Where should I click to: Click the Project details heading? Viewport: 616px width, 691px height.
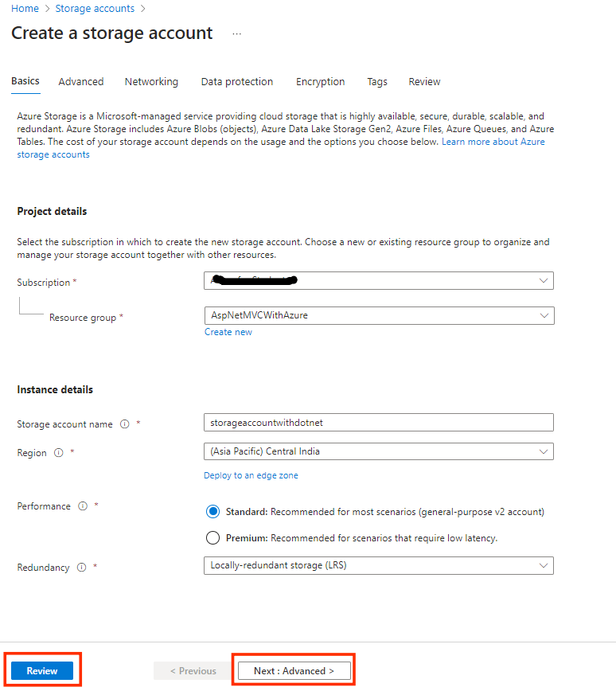pyautogui.click(x=52, y=211)
